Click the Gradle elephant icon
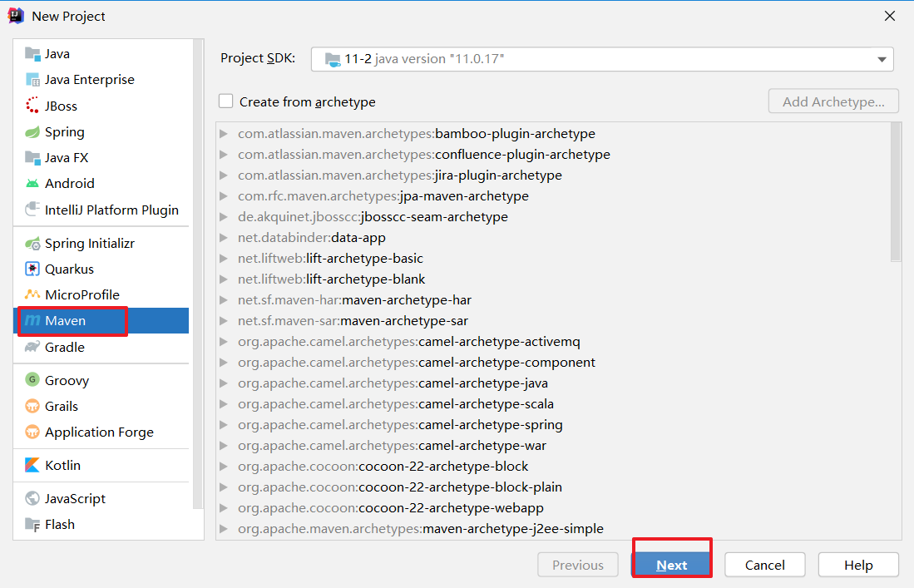The image size is (914, 588). point(32,347)
